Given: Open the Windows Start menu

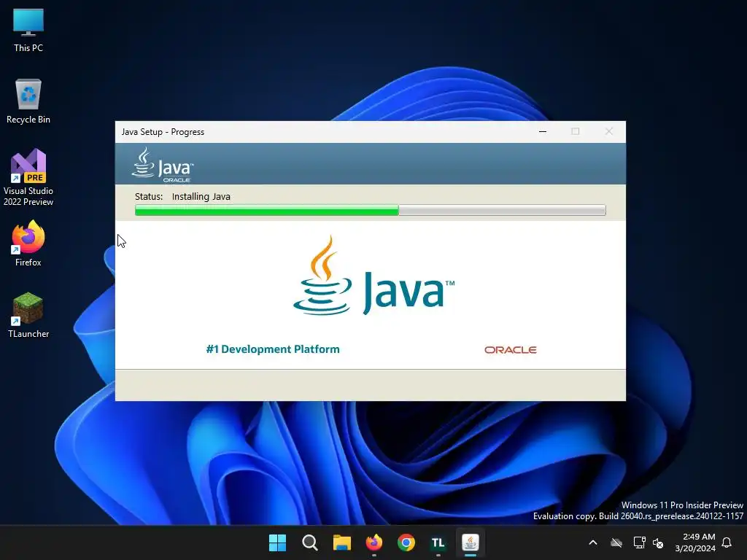Looking at the screenshot, I should point(277,542).
